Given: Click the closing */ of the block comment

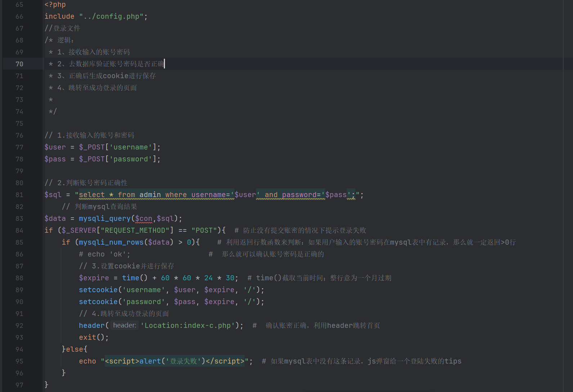Looking at the screenshot, I should click(53, 111).
